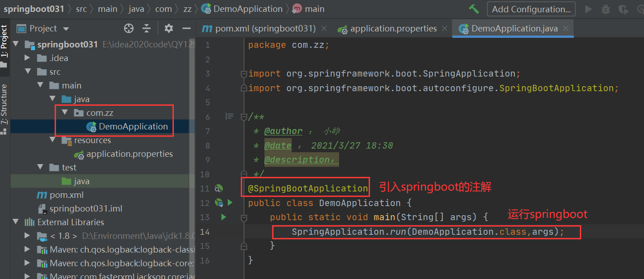Viewport: 644px width, 279px height.
Task: Click the run gutter arrow at line 13
Action: coord(223,217)
